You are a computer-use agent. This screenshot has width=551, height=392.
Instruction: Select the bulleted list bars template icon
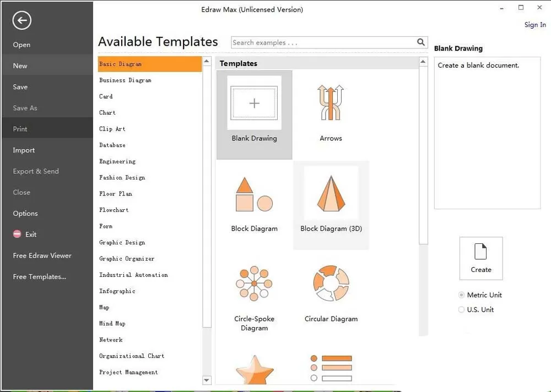(x=331, y=368)
